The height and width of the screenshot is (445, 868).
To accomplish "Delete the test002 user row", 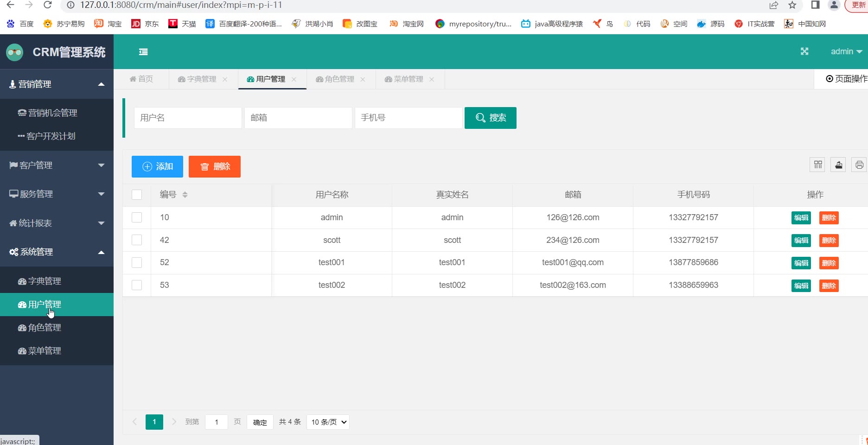I will click(x=829, y=286).
